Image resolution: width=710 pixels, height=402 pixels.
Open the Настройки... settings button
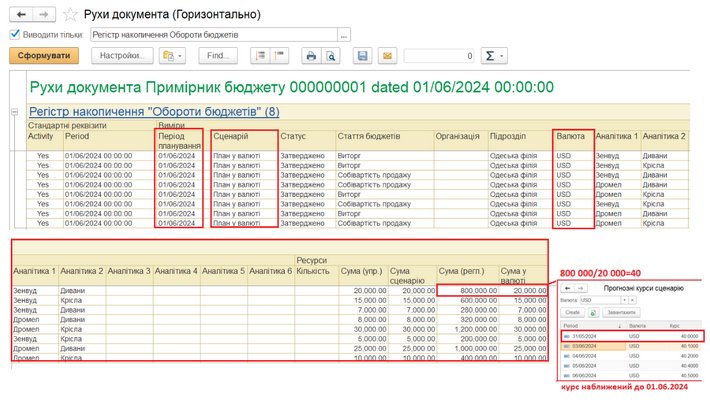point(121,56)
